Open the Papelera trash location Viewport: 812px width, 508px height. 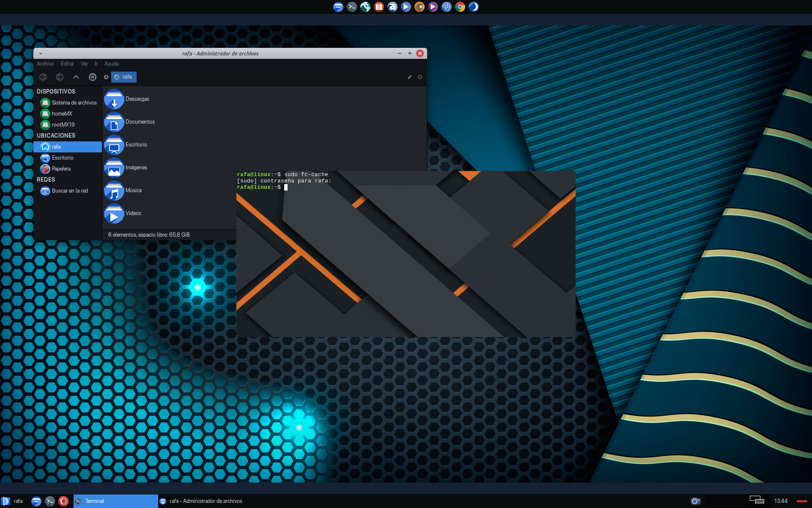point(61,169)
